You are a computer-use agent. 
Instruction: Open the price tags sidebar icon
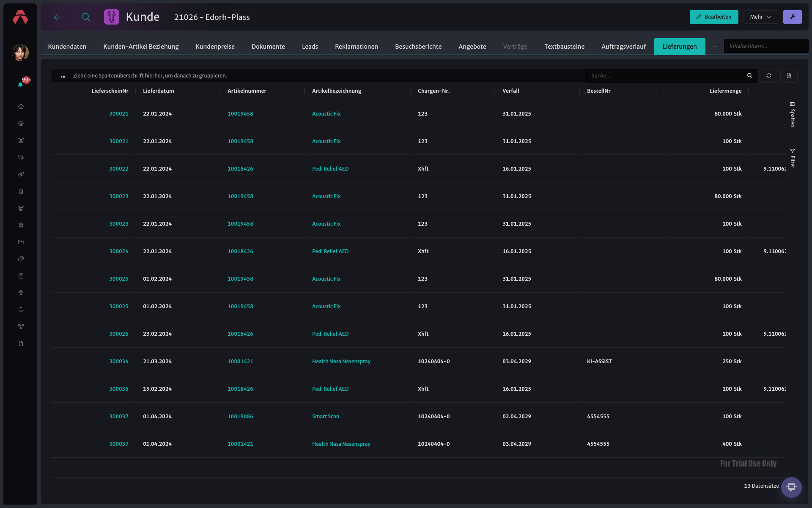pyautogui.click(x=21, y=157)
